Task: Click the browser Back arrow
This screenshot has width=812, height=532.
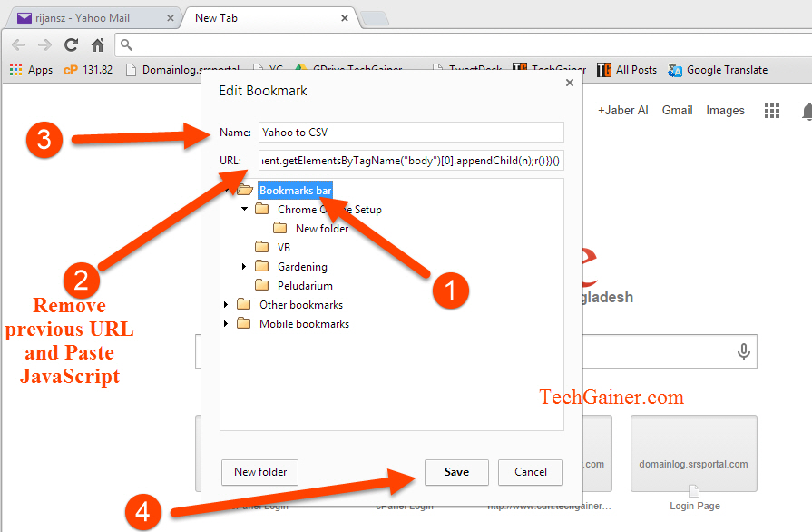Action: 17,43
